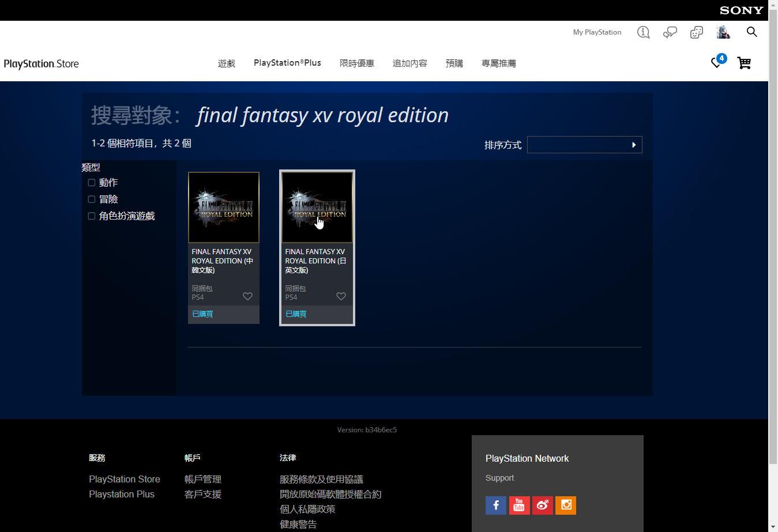This screenshot has width=778, height=532.
Task: Open the 個人私隱政策 footer link
Action: 307,509
